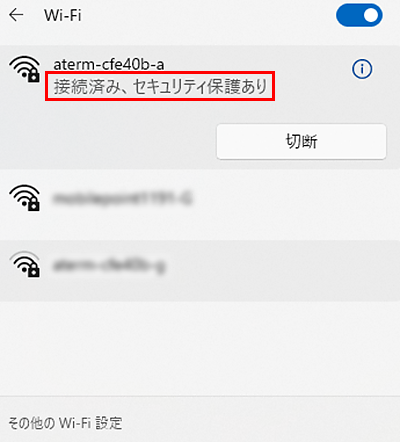Go back using the left arrow
Viewport: 400px width, 442px height.
(x=16, y=15)
